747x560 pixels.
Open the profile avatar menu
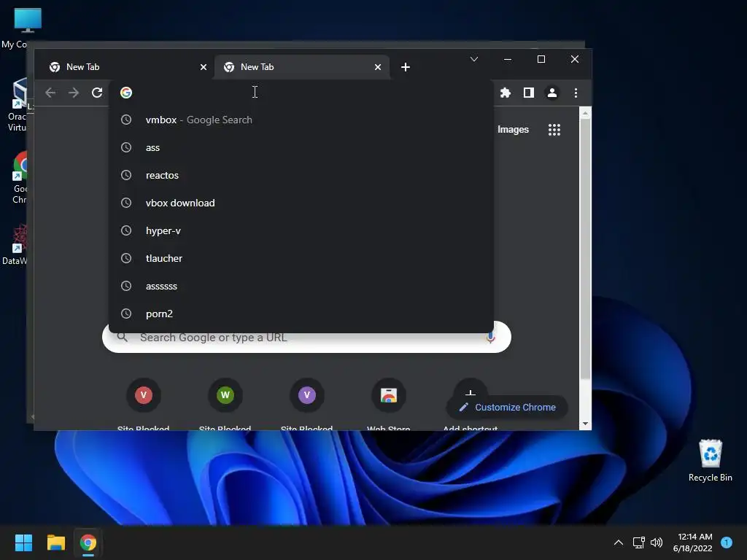pos(552,93)
